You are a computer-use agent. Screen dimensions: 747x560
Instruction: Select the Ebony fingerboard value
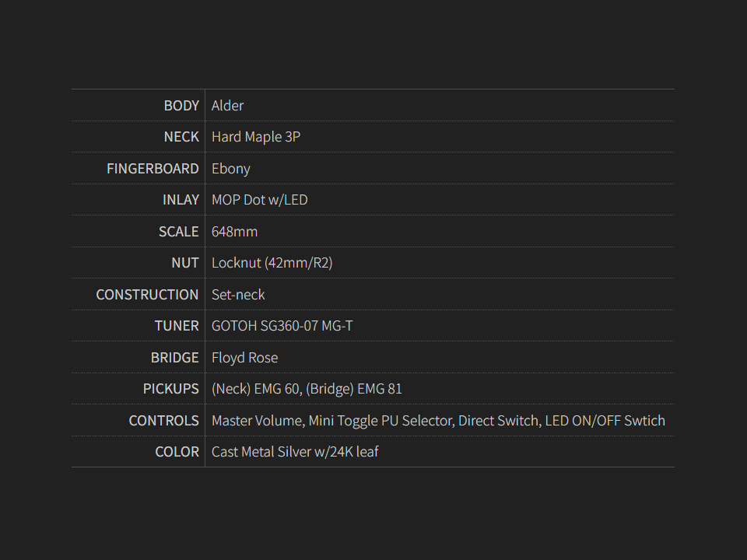tap(230, 169)
